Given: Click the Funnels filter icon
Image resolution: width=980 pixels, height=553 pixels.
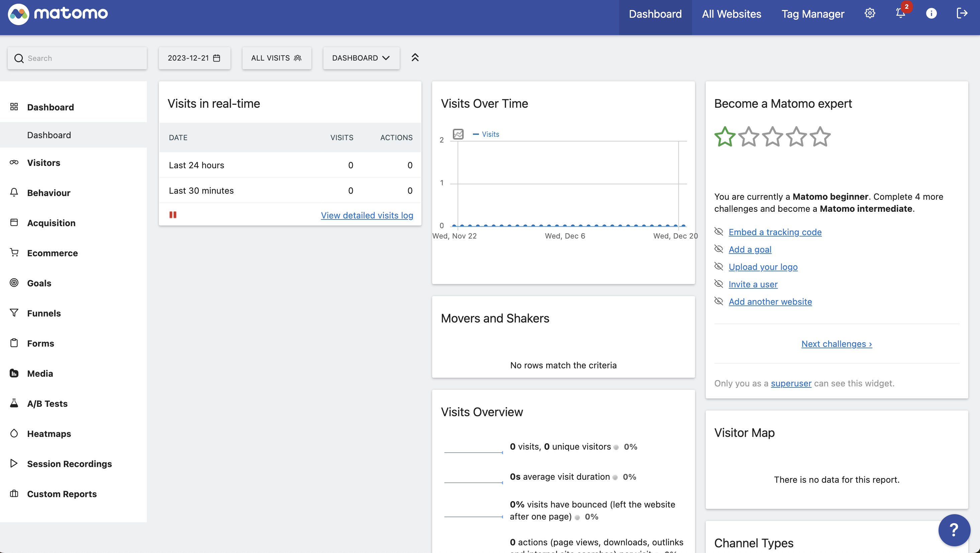Looking at the screenshot, I should (x=14, y=313).
